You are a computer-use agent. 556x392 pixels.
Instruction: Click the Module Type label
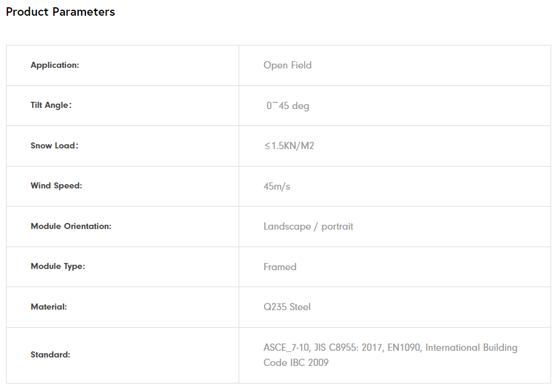(x=58, y=267)
